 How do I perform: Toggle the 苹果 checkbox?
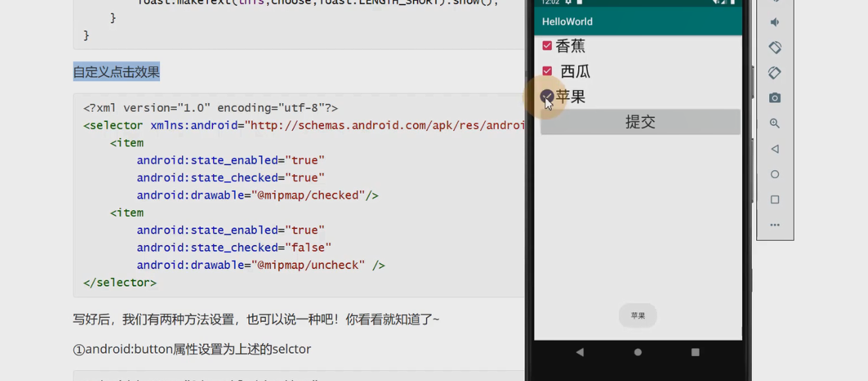(547, 97)
